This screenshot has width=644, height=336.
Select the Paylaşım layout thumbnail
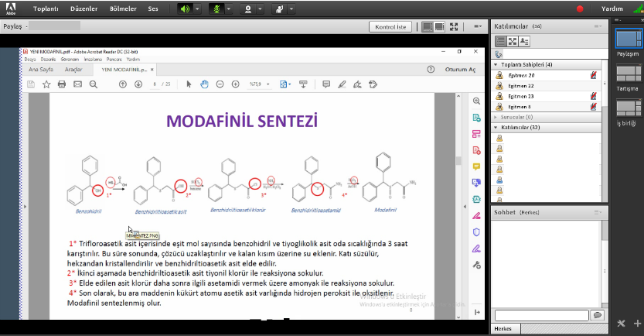(628, 39)
